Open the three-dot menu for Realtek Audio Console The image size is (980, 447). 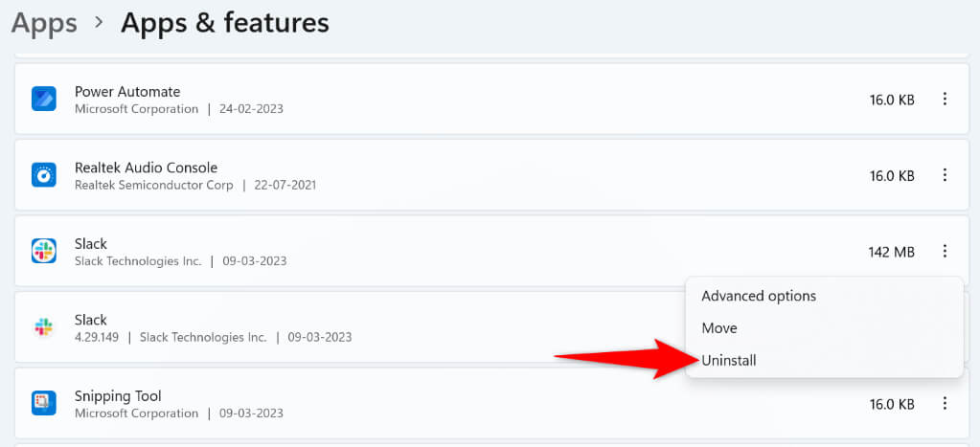(x=945, y=175)
